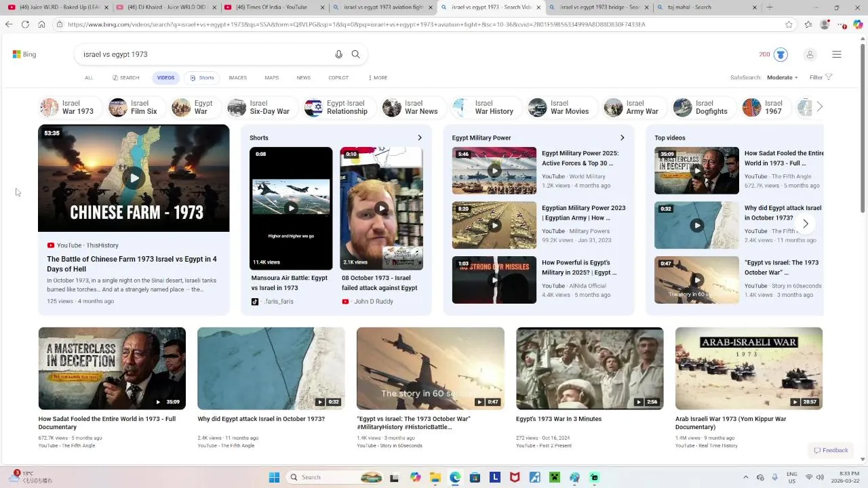
Task: Open Egyptian Military Power 2023 link
Action: coord(584,213)
